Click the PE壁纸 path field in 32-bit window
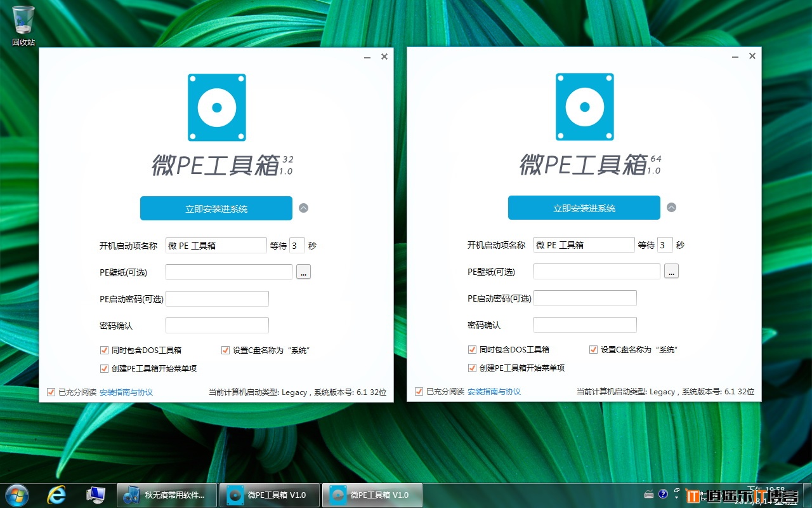 (x=229, y=272)
